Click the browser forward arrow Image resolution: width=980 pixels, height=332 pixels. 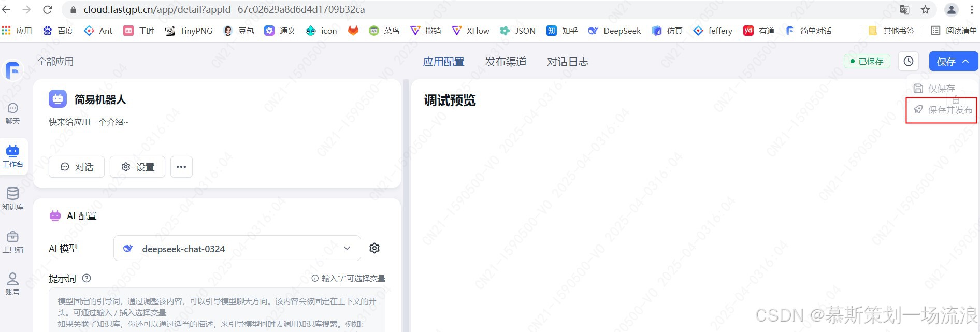pyautogui.click(x=27, y=9)
